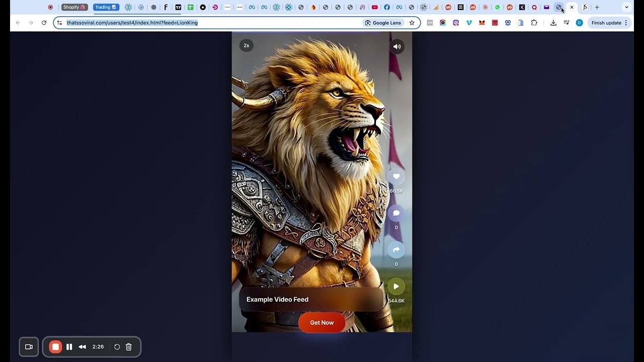Bookmark the page with the star icon
The height and width of the screenshot is (362, 644).
[412, 23]
